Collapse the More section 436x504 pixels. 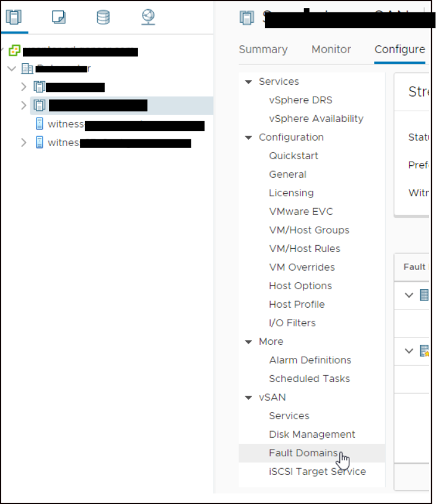pos(248,342)
